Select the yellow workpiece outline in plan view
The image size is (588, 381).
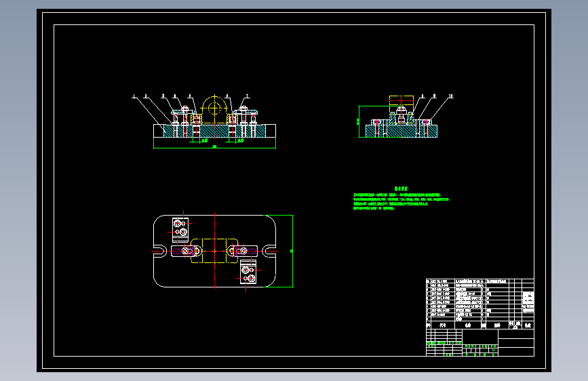[214, 251]
